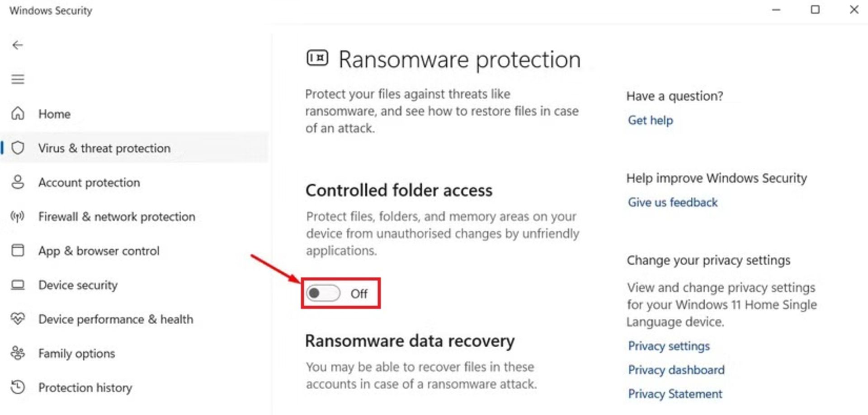Click the Protection history clock icon

[18, 387]
